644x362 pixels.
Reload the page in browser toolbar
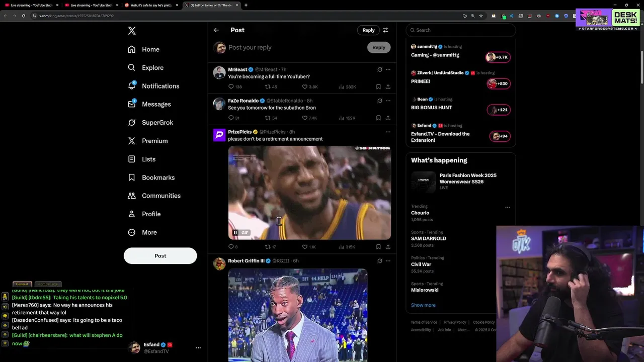coord(23,16)
